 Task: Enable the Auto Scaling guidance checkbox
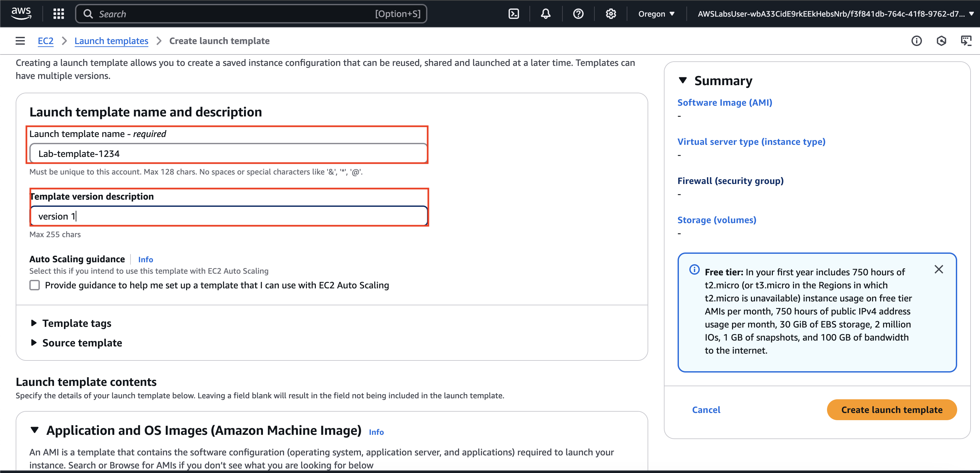(x=35, y=285)
